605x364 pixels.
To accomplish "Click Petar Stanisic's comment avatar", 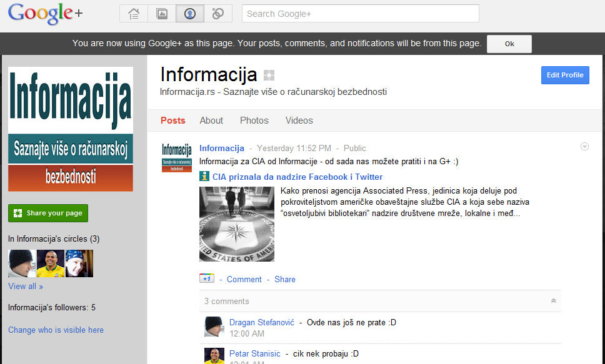I will pyautogui.click(x=214, y=356).
